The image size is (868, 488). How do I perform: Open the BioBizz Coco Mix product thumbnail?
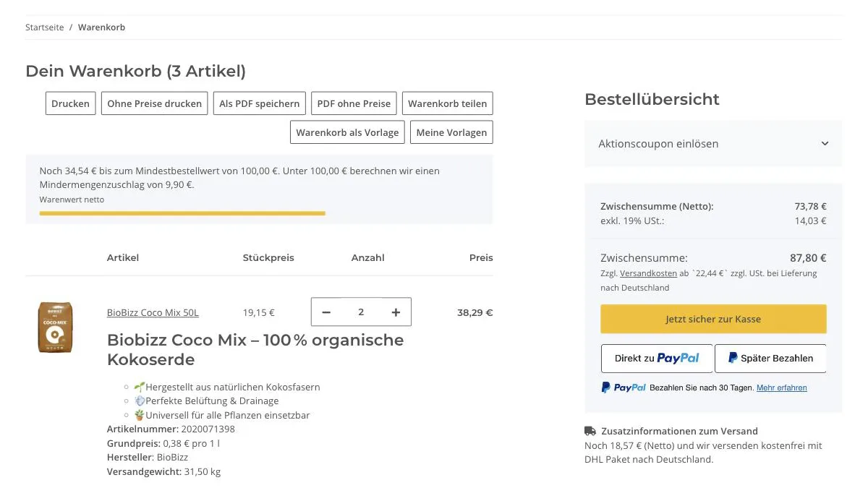(x=55, y=328)
